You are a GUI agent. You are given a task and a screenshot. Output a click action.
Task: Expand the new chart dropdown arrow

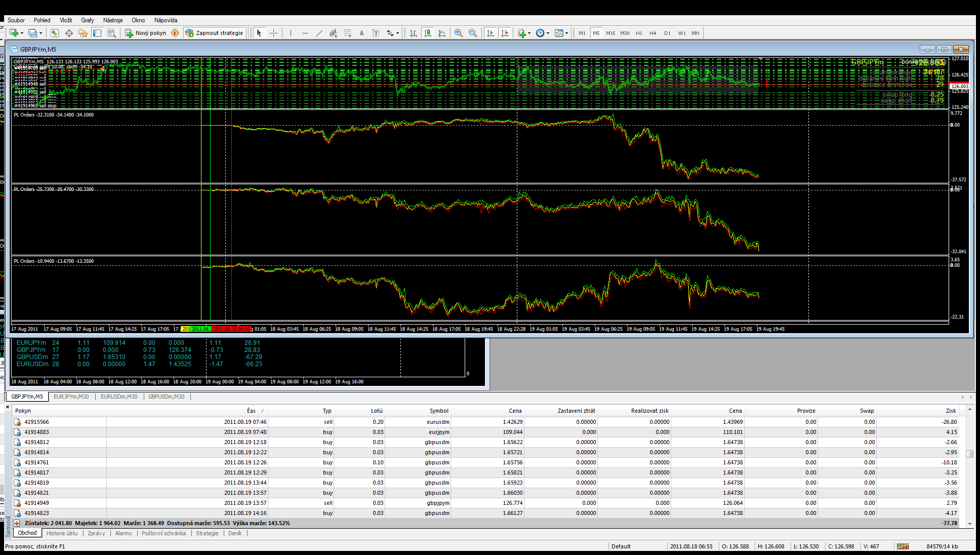point(22,33)
